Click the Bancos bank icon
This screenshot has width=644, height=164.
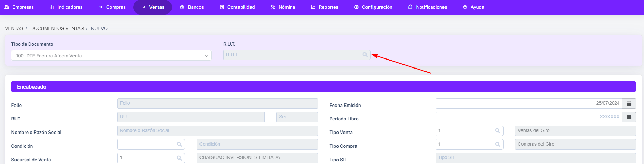click(x=182, y=7)
